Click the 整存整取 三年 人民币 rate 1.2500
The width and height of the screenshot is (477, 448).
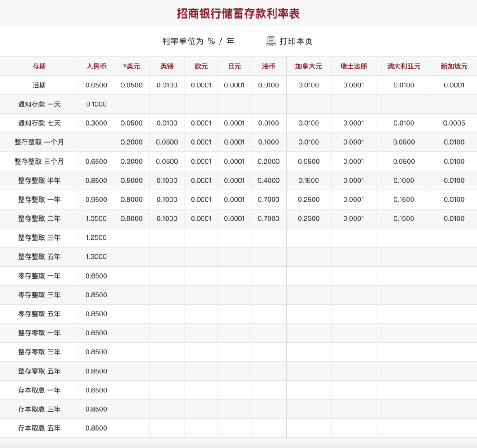point(96,237)
